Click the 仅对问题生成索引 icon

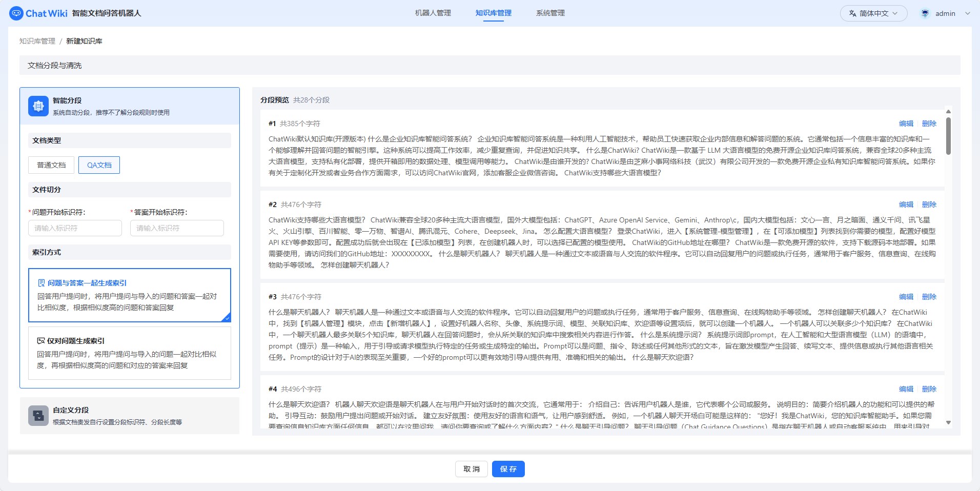click(41, 341)
